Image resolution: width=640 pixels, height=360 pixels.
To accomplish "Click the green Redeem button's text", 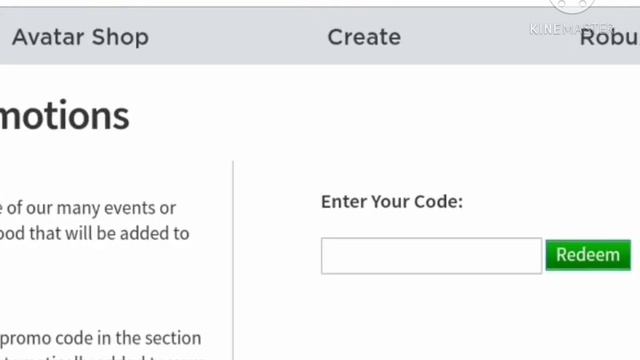I will (x=588, y=255).
